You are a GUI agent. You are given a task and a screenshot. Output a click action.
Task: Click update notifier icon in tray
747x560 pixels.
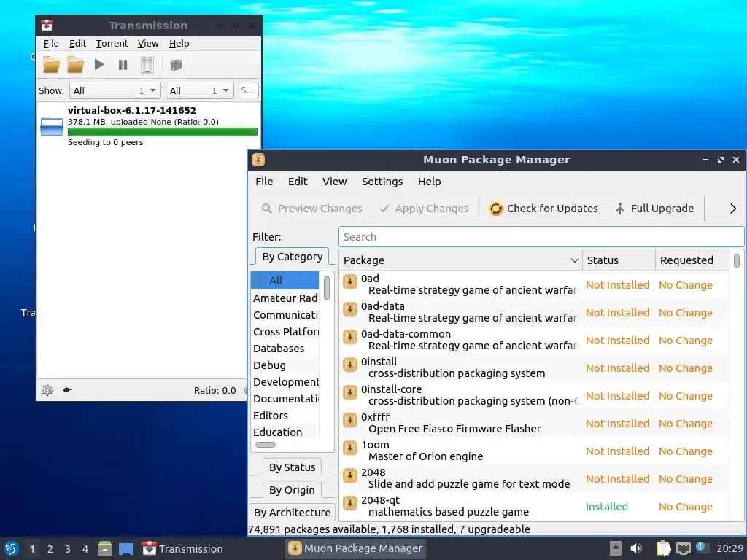[x=701, y=547]
